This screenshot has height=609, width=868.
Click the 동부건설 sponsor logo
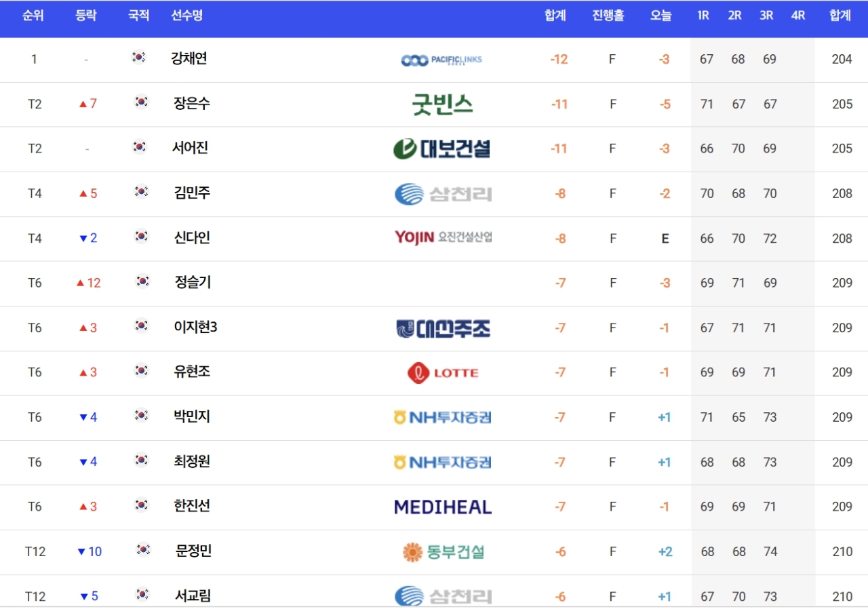(443, 552)
